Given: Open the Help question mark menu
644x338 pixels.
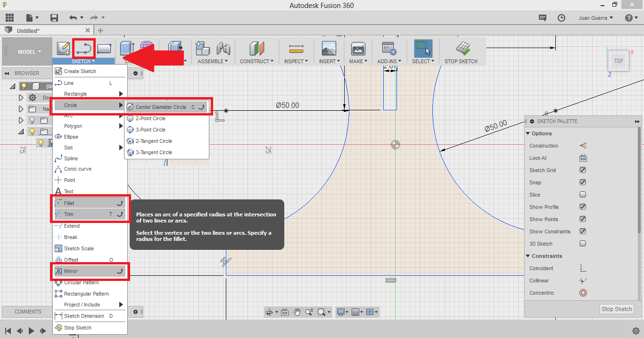Looking at the screenshot, I should click(629, 18).
